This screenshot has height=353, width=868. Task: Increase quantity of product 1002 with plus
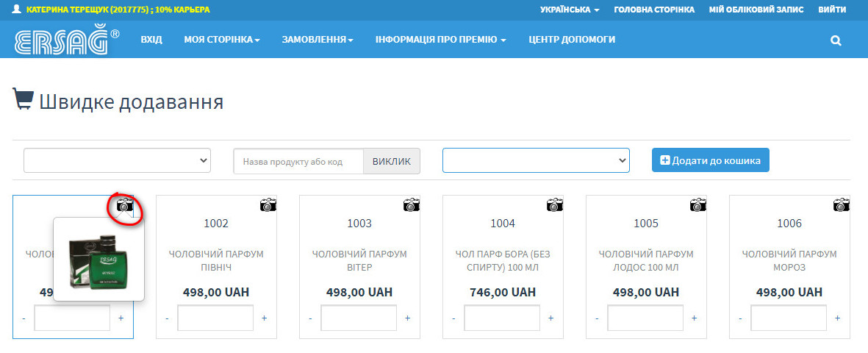click(264, 318)
